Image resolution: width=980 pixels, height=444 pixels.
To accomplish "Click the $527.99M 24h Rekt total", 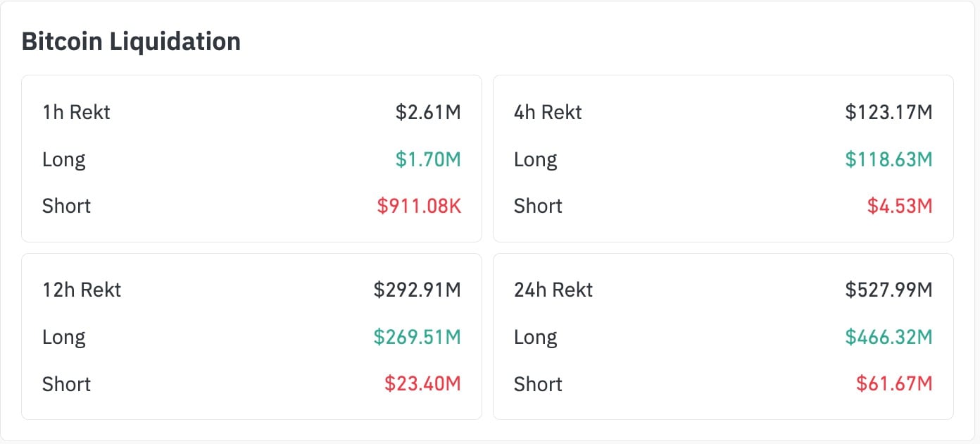I will pos(888,290).
